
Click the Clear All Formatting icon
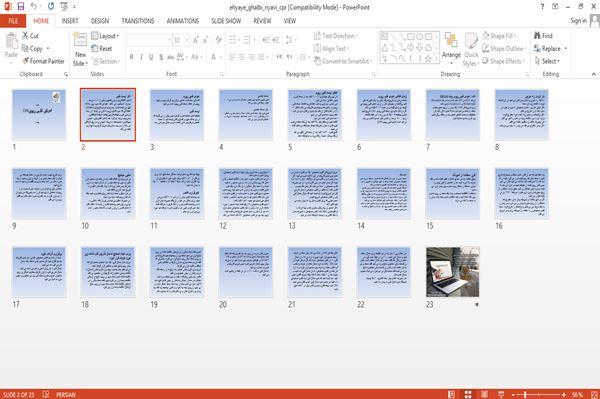(x=218, y=40)
